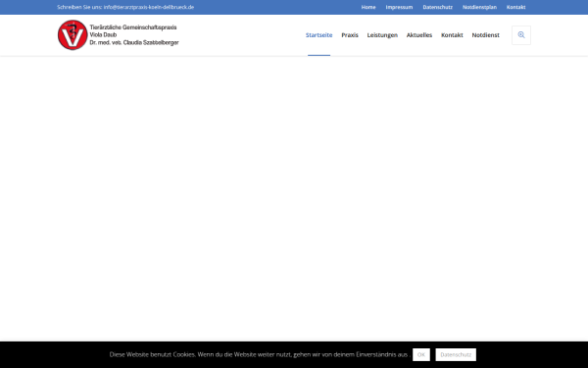Click the cookie notice text
The height and width of the screenshot is (368, 588).
click(x=259, y=354)
